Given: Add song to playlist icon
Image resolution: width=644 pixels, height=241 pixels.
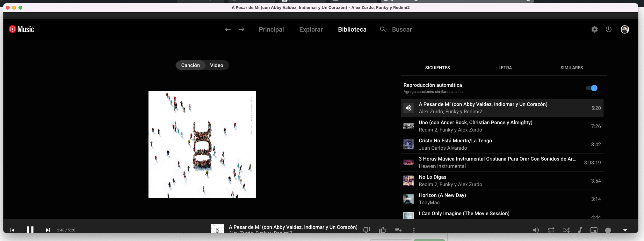Looking at the screenshot, I should coord(398,230).
